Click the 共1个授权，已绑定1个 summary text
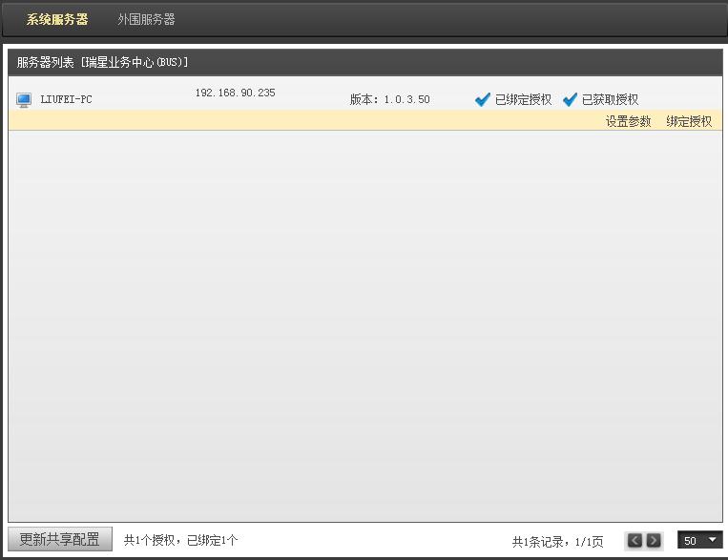This screenshot has height=560, width=728. [x=180, y=540]
